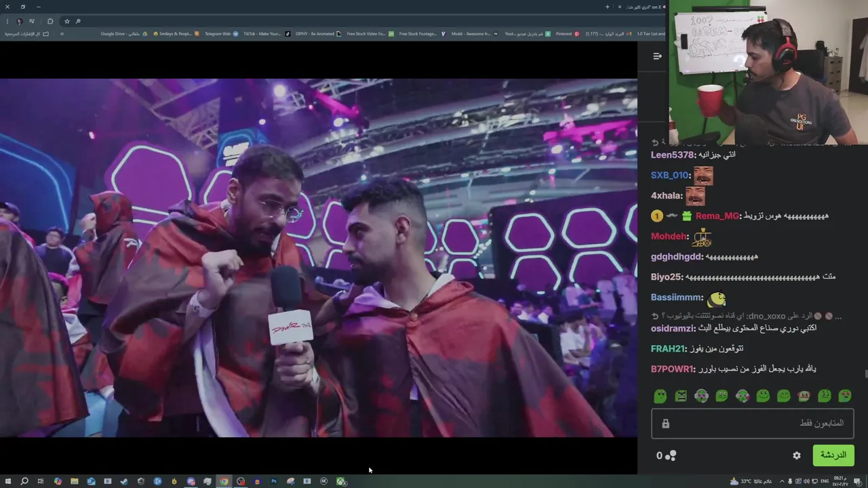Switch the ENG input language

click(825, 481)
